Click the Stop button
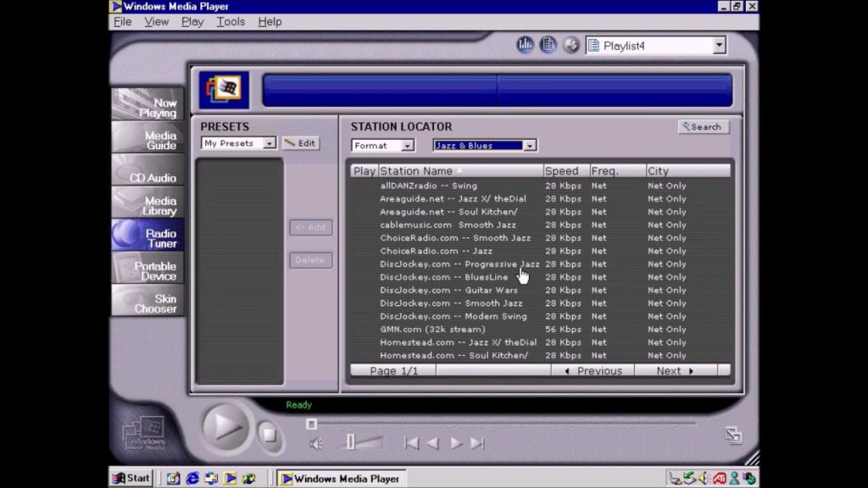The width and height of the screenshot is (868, 488). [270, 435]
